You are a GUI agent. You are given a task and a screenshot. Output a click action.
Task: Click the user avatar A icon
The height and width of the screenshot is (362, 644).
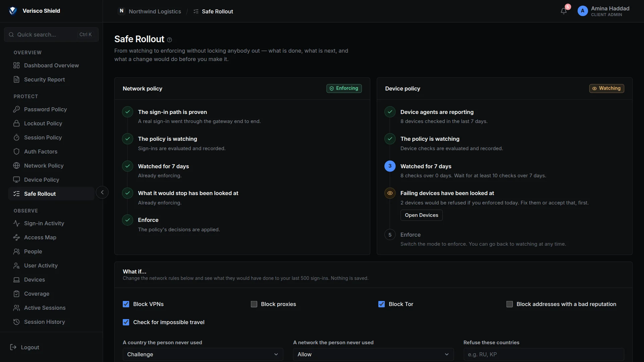click(x=583, y=11)
